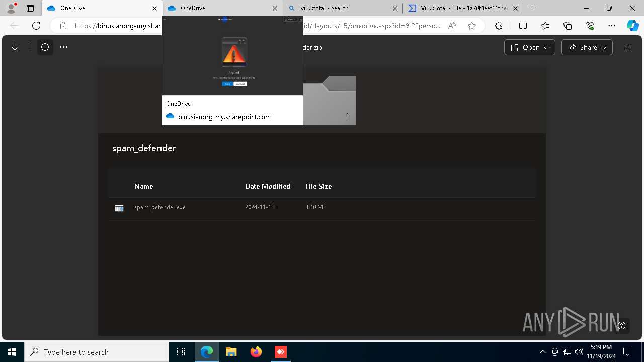The image size is (644, 362).
Task: Click the grey folder preview icon
Action: [330, 100]
